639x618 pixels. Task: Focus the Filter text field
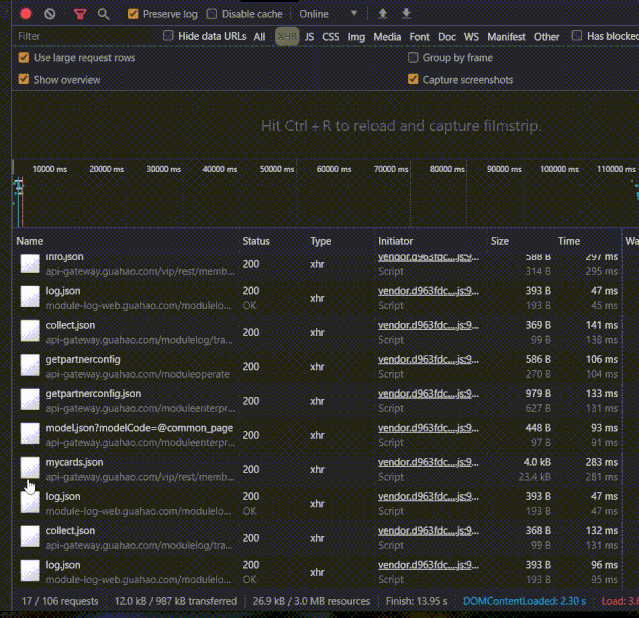pos(86,36)
